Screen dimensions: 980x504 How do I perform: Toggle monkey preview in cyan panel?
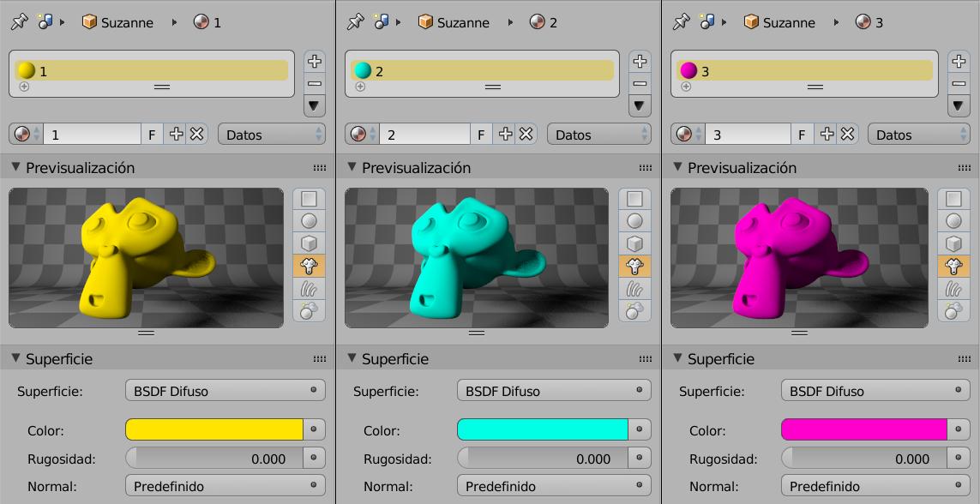[x=634, y=267]
